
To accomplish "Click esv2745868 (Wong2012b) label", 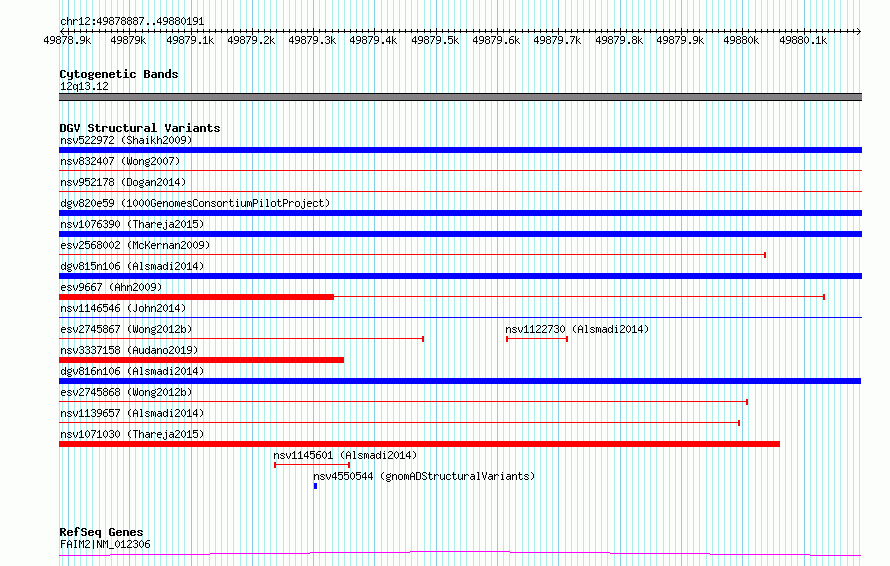I will (x=126, y=392).
